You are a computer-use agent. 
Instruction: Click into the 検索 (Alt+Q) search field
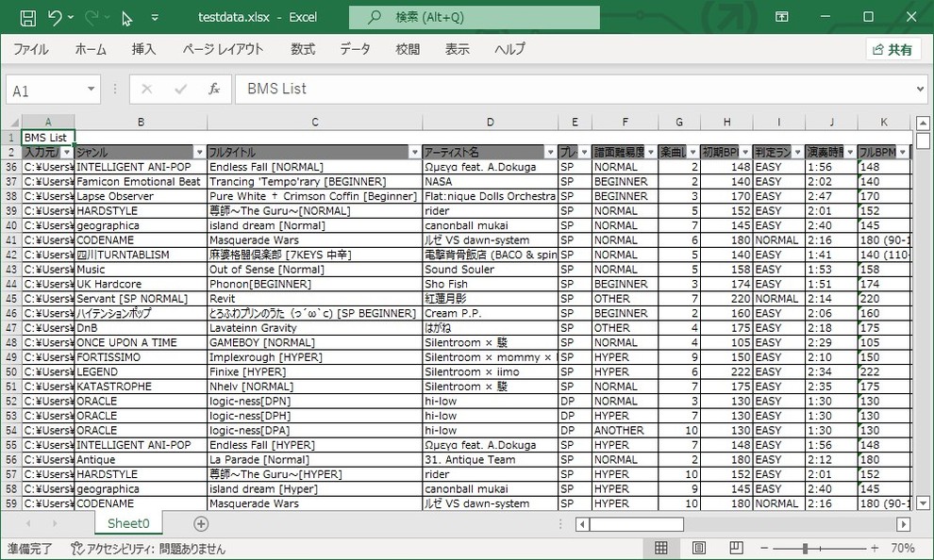(x=475, y=17)
